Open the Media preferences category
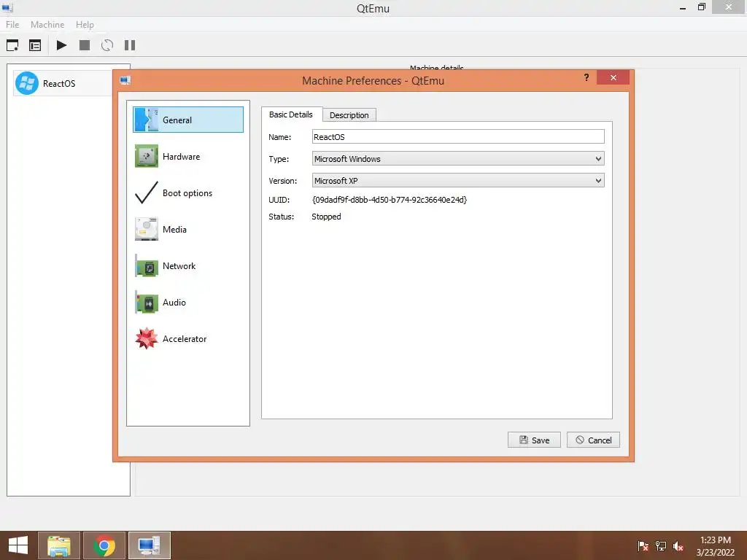747x560 pixels. pyautogui.click(x=188, y=230)
